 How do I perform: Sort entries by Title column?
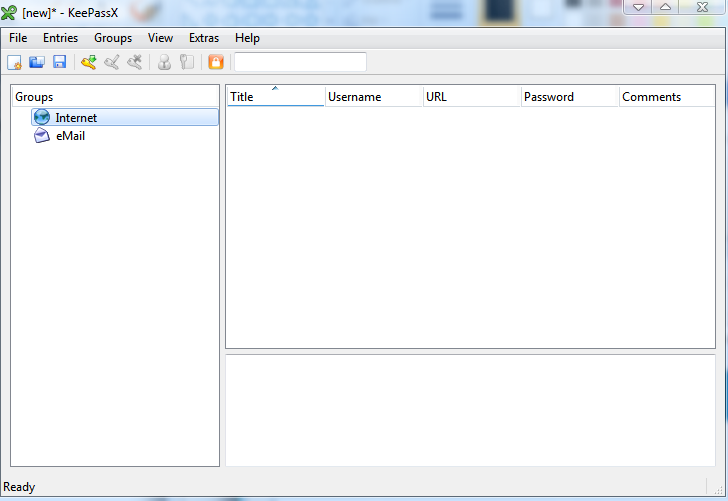(275, 97)
